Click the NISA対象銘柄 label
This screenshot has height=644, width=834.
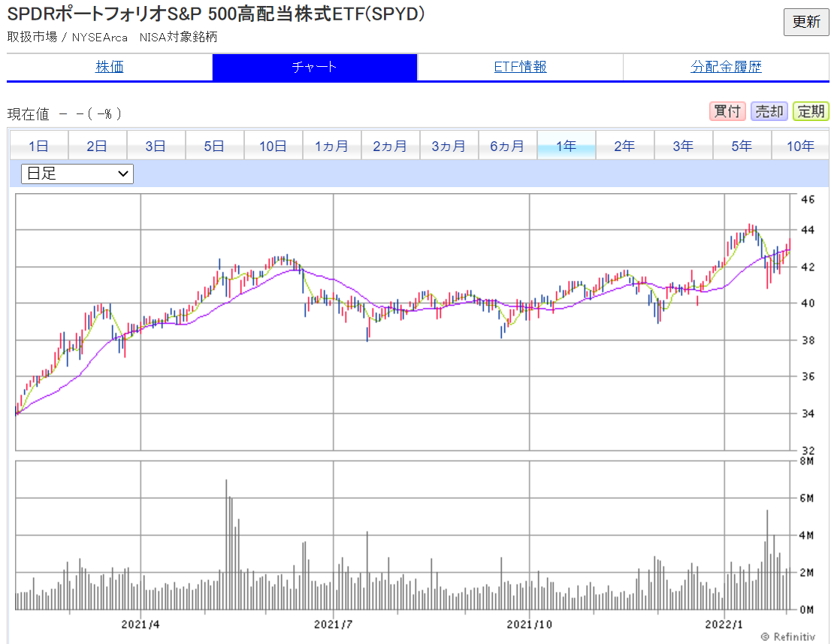coord(178,38)
